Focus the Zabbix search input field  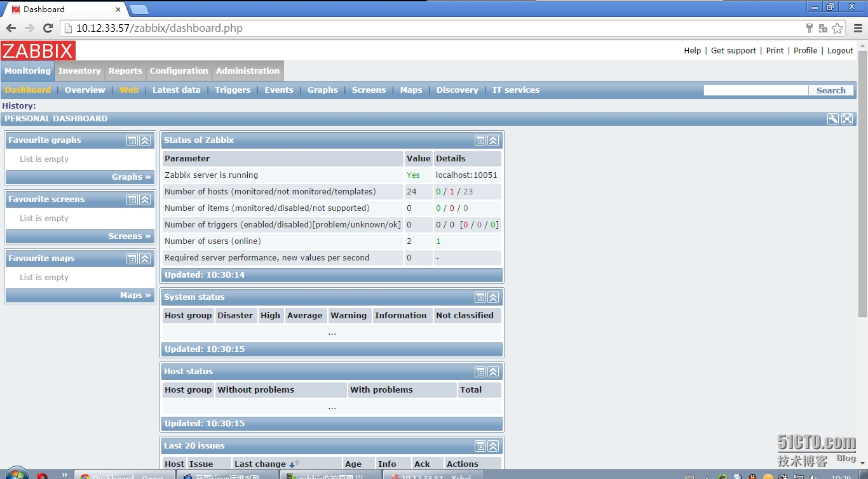756,91
